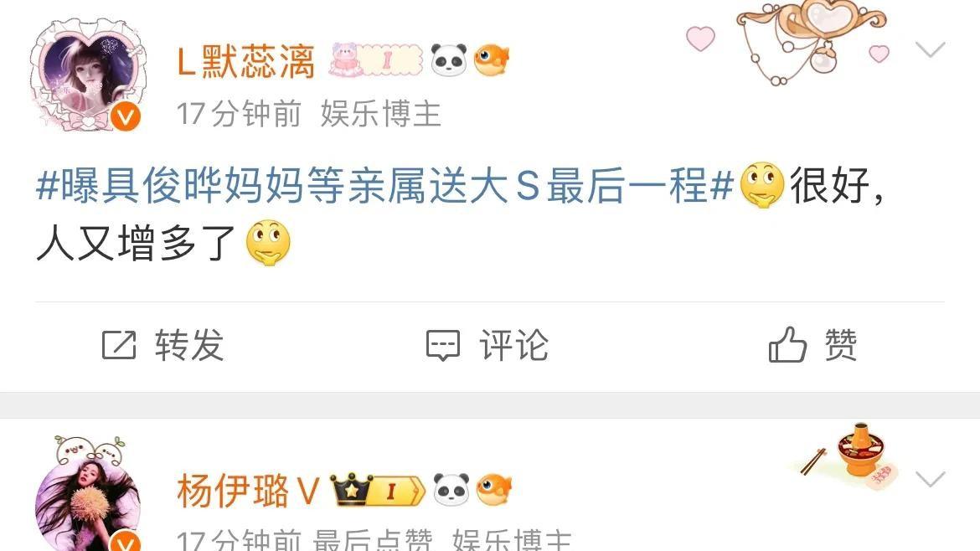Tap the pink pig level badge
Viewport: 980px width, 551px height.
pyautogui.click(x=375, y=60)
